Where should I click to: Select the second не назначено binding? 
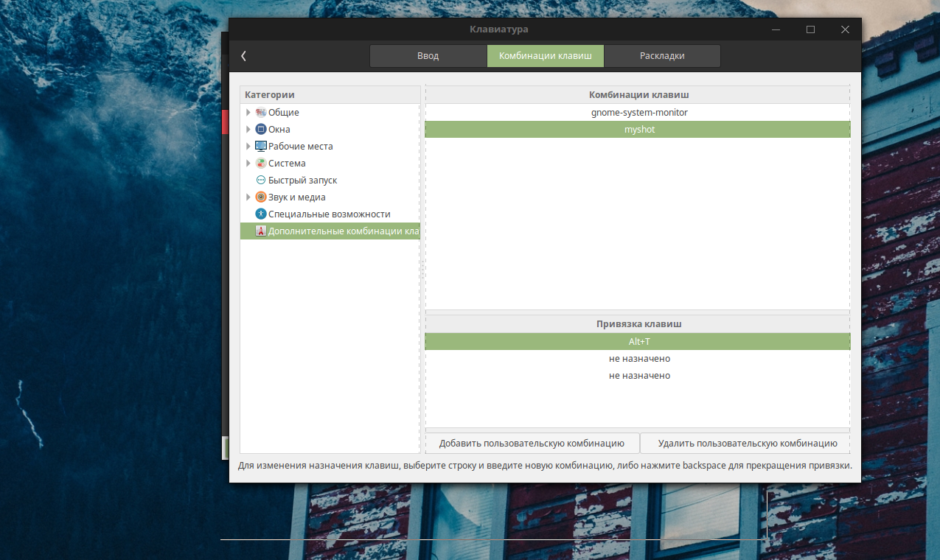pyautogui.click(x=638, y=376)
